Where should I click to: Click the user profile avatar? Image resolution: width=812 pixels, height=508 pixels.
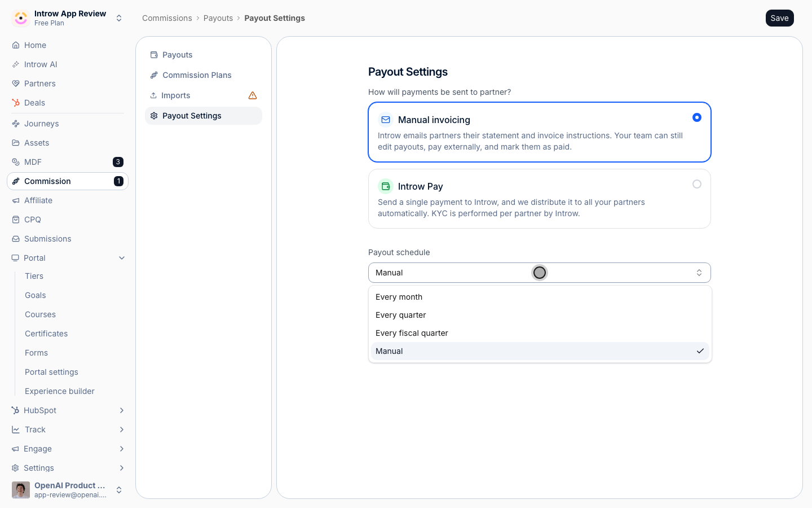coord(21,490)
